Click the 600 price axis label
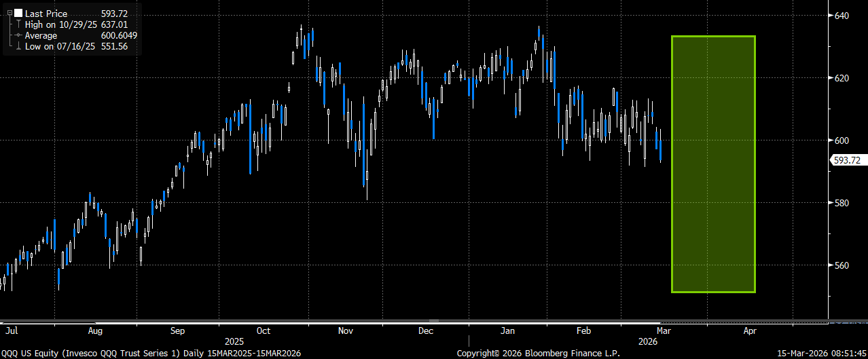Image resolution: width=868 pixels, height=359 pixels. click(842, 140)
